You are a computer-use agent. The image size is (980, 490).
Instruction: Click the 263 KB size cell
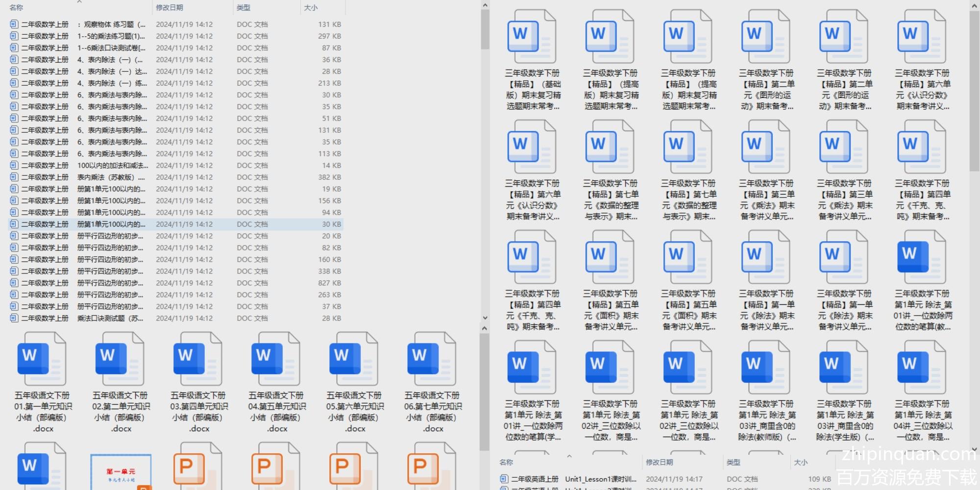[329, 294]
